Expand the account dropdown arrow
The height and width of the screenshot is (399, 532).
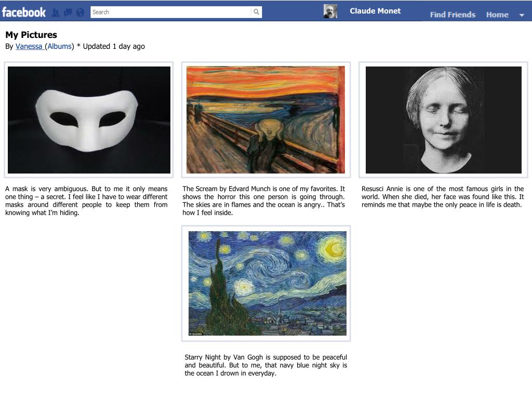point(522,15)
